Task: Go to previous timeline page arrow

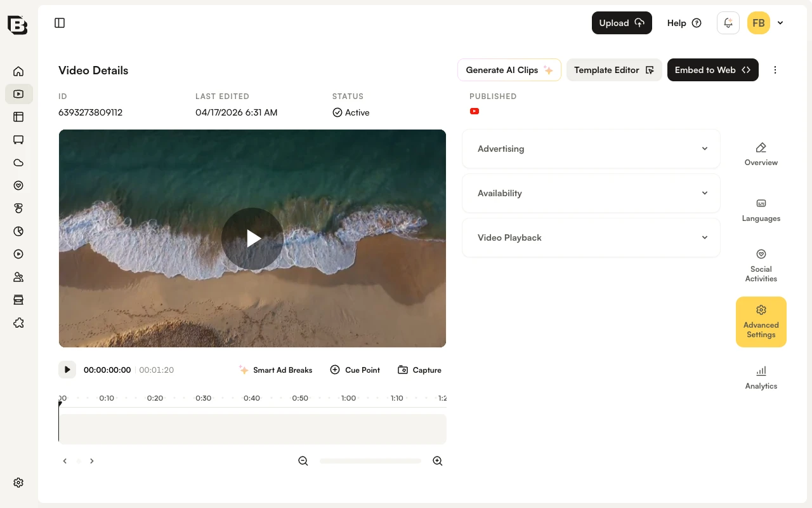Action: 65,461
